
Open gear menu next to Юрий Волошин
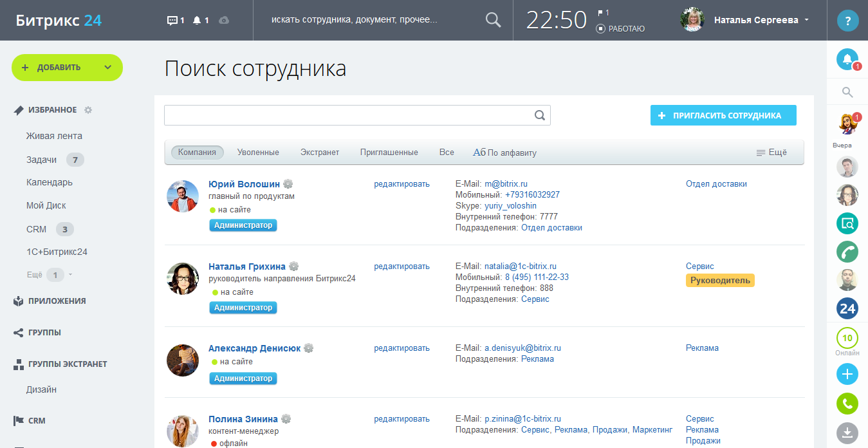pos(288,184)
